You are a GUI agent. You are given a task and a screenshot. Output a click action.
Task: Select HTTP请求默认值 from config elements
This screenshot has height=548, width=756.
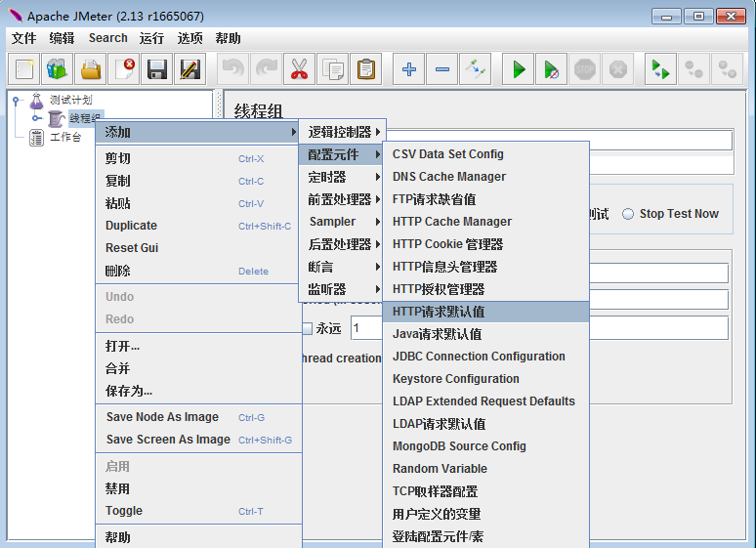click(x=439, y=312)
